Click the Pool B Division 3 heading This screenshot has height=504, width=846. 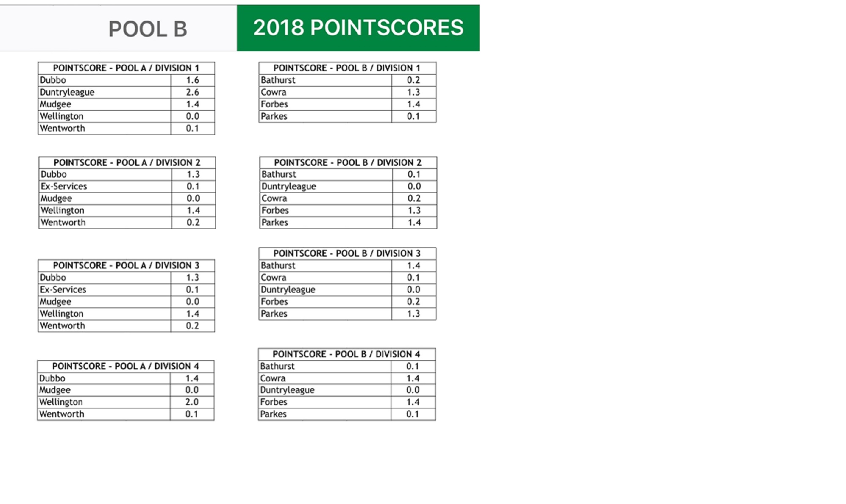(x=347, y=254)
